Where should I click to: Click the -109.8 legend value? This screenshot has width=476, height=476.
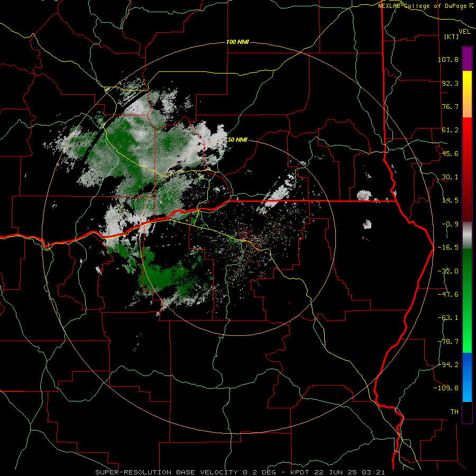[x=446, y=388]
